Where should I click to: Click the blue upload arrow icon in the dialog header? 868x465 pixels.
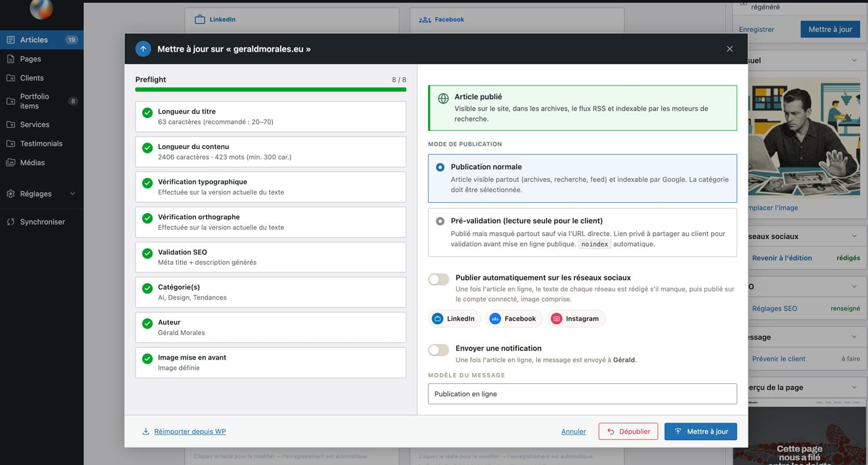pos(143,49)
